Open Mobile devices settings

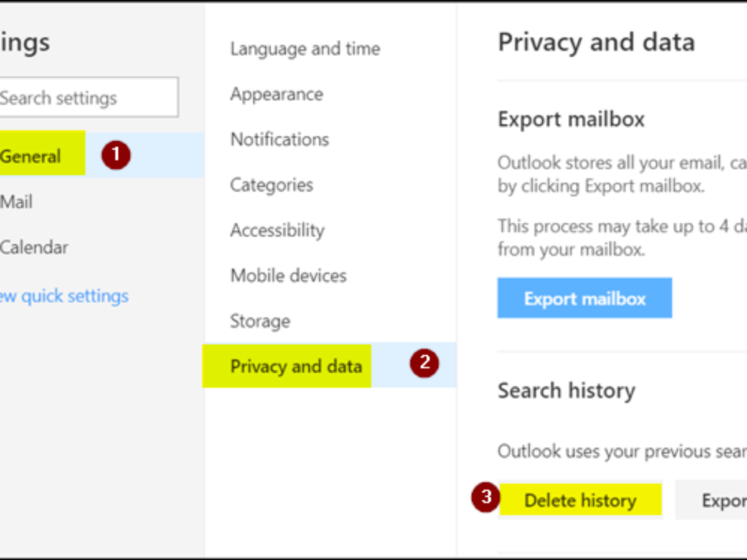(288, 276)
